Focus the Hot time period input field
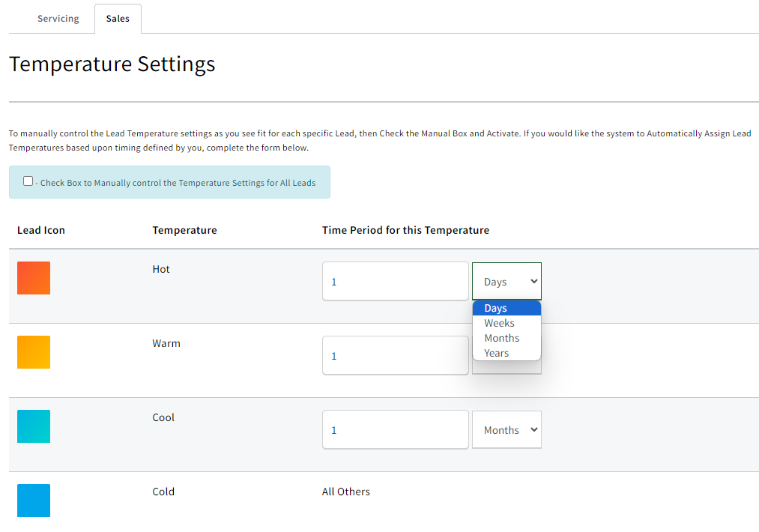Screen dimensions: 759x532 [x=395, y=282]
